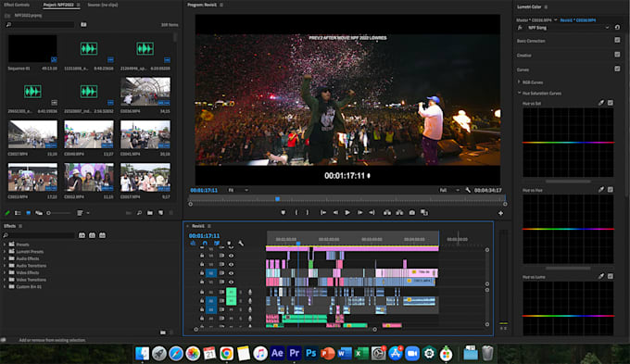The height and width of the screenshot is (364, 630).
Task: Step back one frame in Program monitor
Action: [335, 212]
